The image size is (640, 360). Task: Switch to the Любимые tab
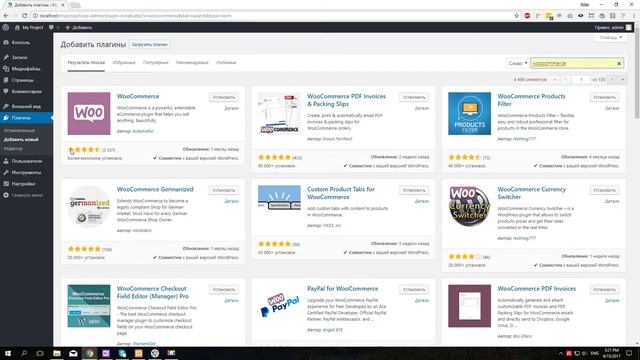pyautogui.click(x=226, y=63)
